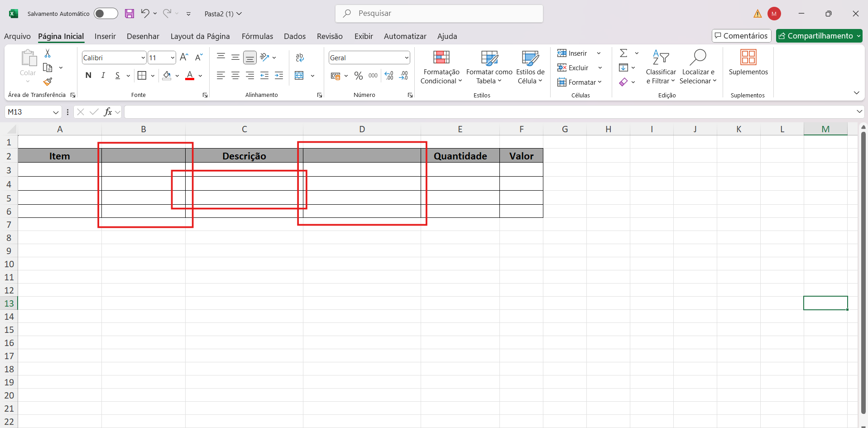
Task: Click the orientation (angled text) icon
Action: [265, 57]
